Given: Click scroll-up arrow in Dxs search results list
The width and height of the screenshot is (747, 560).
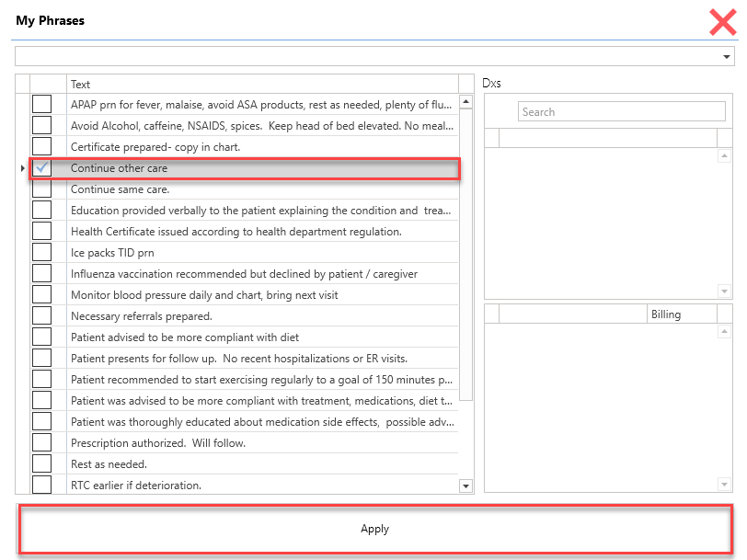Looking at the screenshot, I should pos(724,155).
